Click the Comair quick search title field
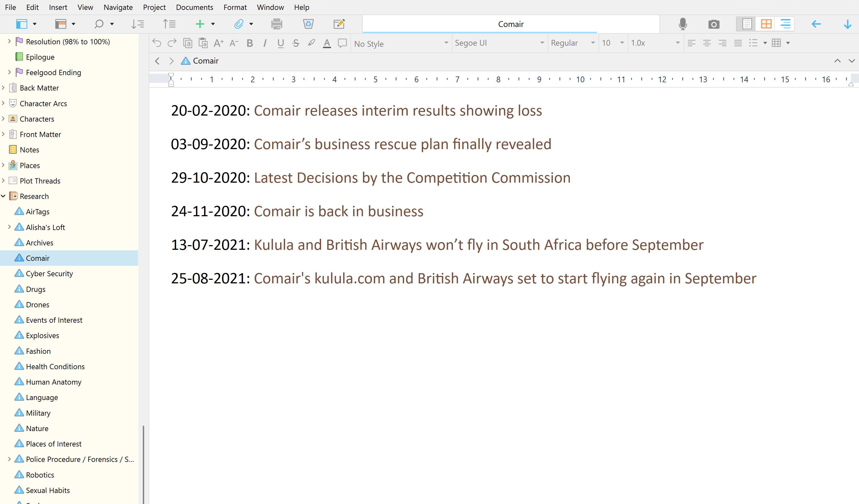 pos(511,24)
